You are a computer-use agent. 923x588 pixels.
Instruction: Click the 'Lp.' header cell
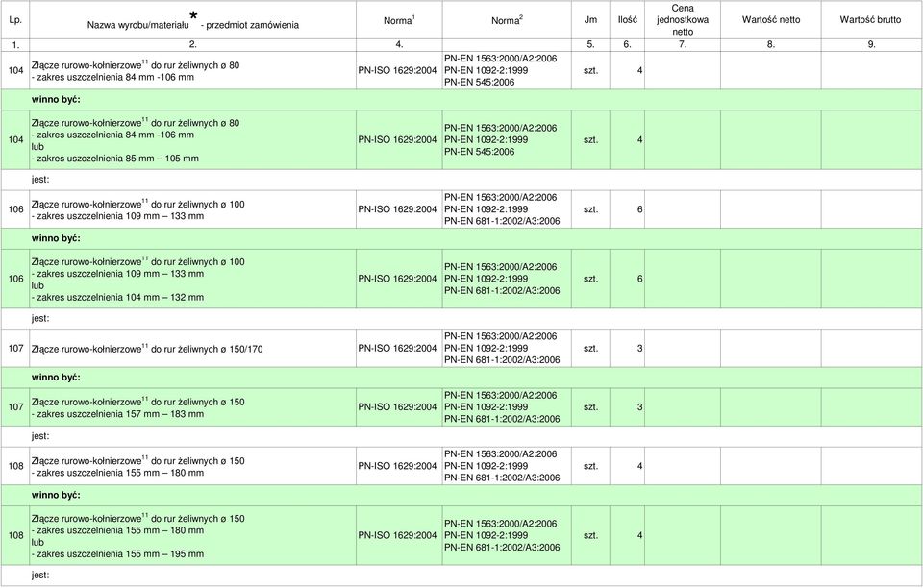point(15,20)
